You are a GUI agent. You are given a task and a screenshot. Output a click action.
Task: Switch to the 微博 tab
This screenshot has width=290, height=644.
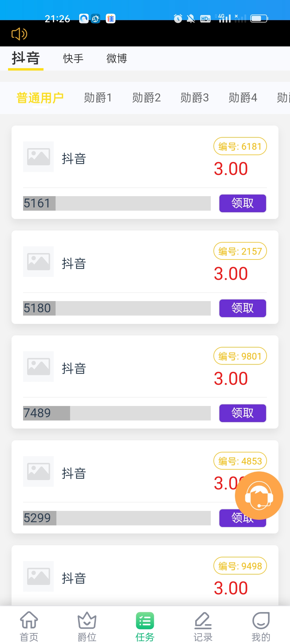tap(117, 58)
